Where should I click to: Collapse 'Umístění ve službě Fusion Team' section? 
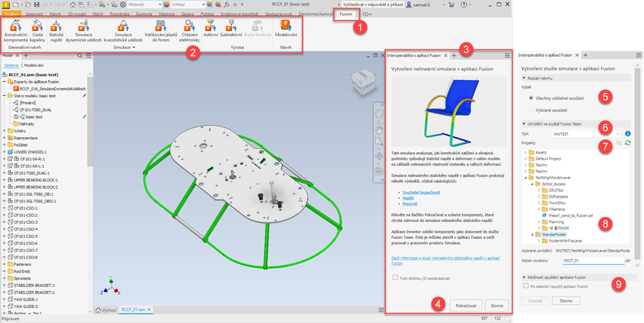pyautogui.click(x=524, y=123)
